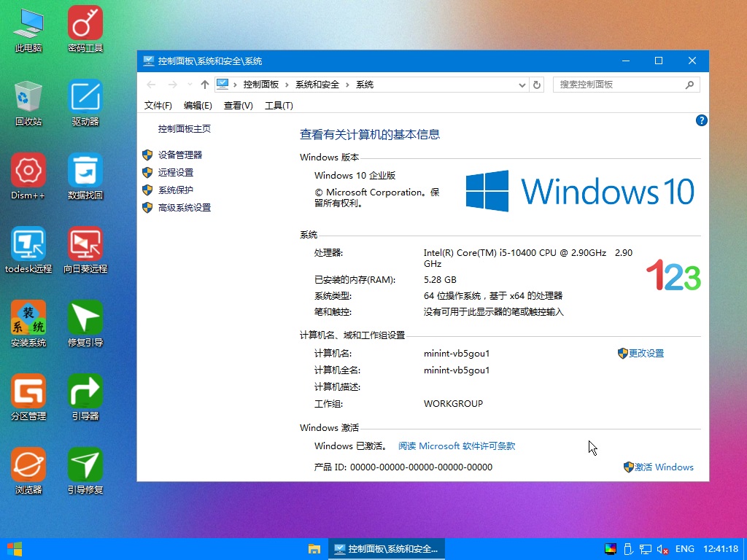The width and height of the screenshot is (747, 560).
Task: Open the recent locations dropdown arrow
Action: 190,85
